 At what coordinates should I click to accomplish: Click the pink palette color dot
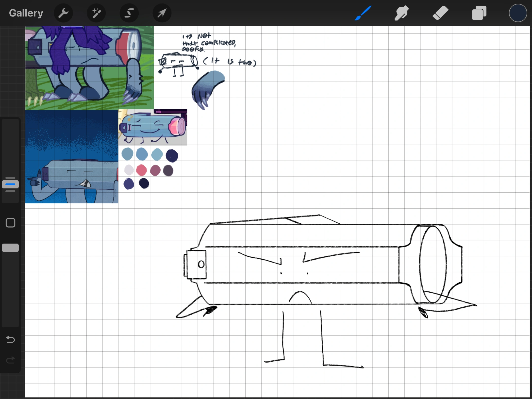click(x=141, y=170)
